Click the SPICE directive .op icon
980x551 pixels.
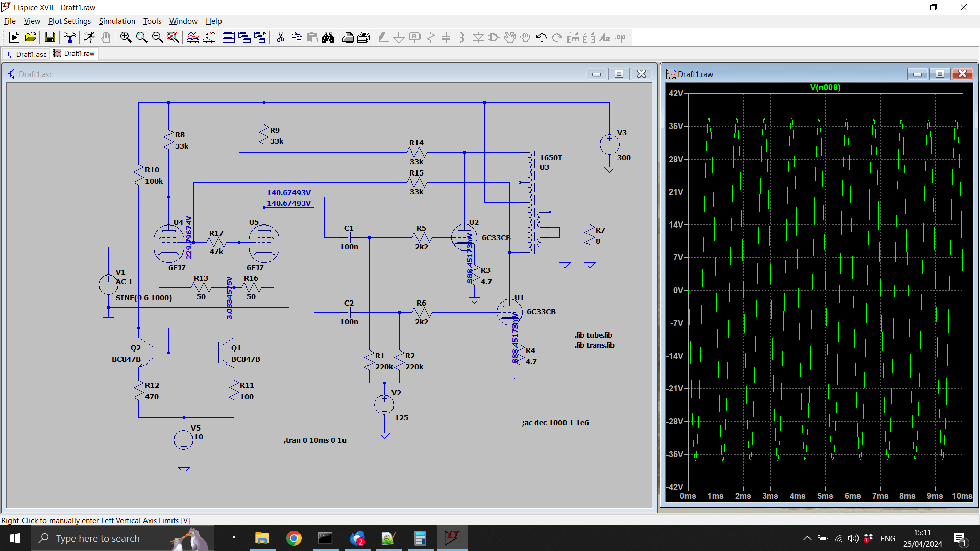[621, 37]
